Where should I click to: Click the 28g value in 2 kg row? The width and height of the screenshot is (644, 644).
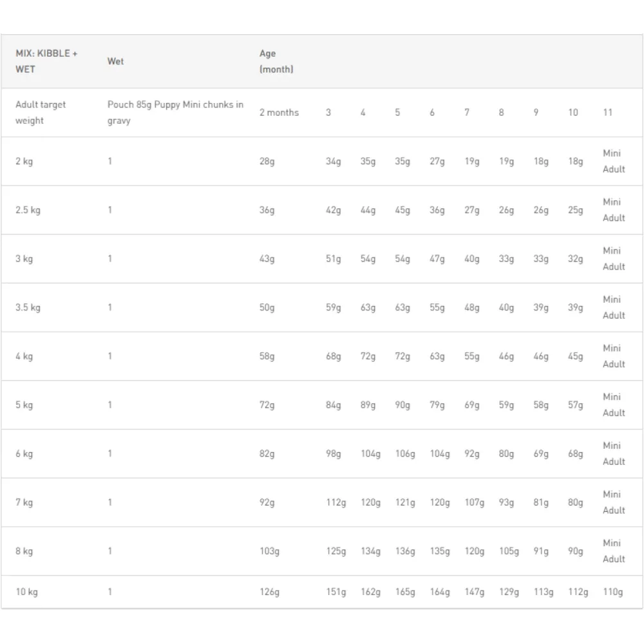(267, 161)
